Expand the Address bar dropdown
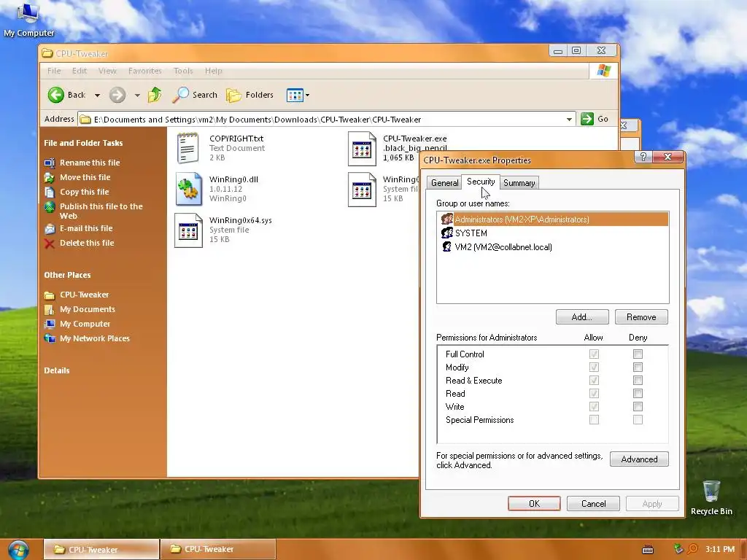 click(569, 120)
